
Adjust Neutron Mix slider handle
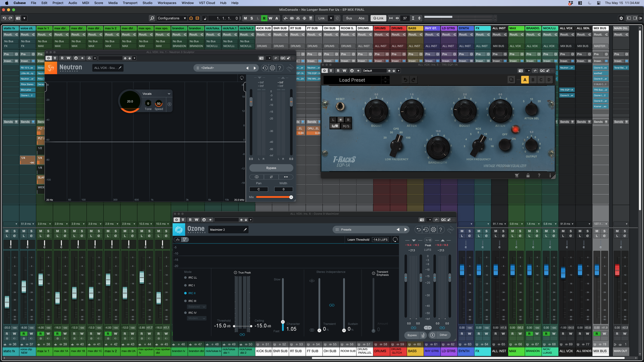coord(291,197)
